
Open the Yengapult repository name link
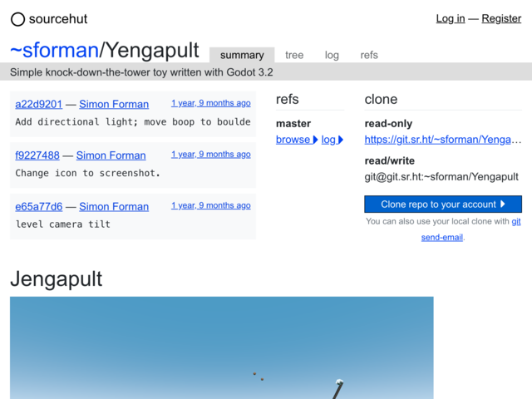point(153,51)
